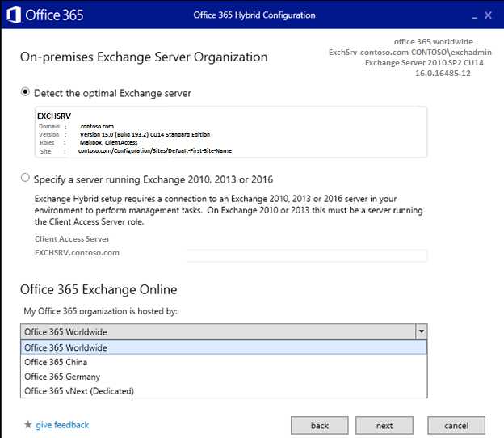This screenshot has height=438, width=504.
Task: Select Specify a server running Exchange option
Action: click(x=25, y=178)
